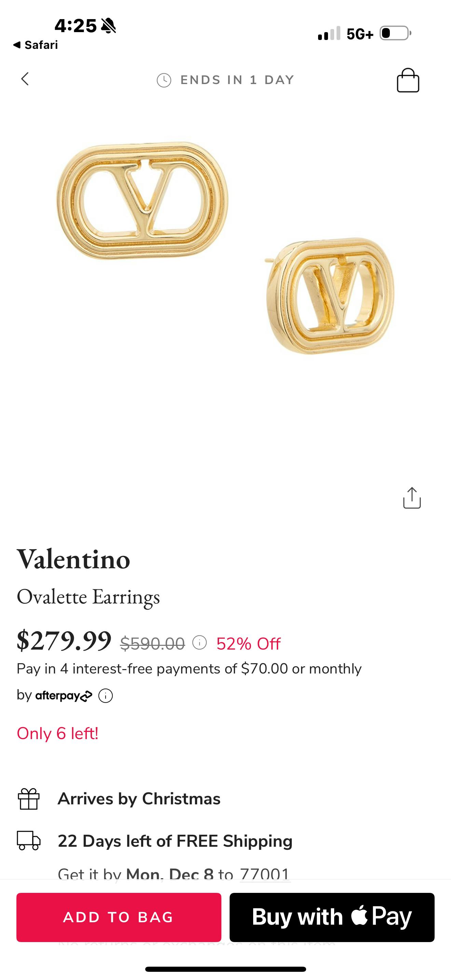
Task: Open the shopping bag icon
Action: pyautogui.click(x=408, y=80)
